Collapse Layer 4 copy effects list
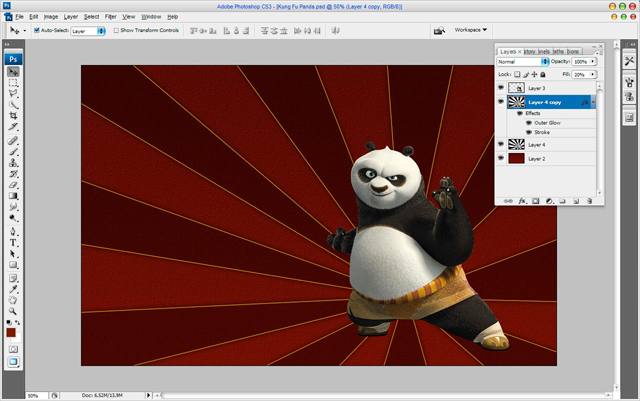Viewport: 640px width, 401px height. point(593,102)
